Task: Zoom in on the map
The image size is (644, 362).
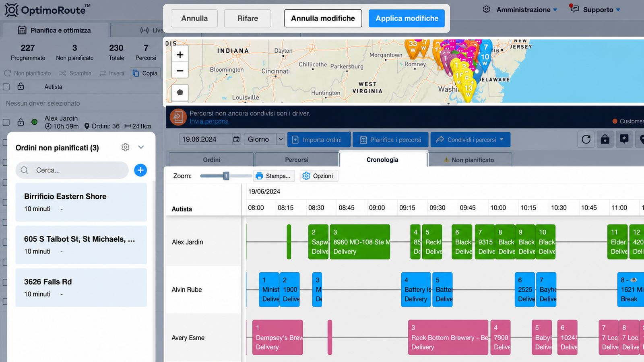Action: [180, 55]
